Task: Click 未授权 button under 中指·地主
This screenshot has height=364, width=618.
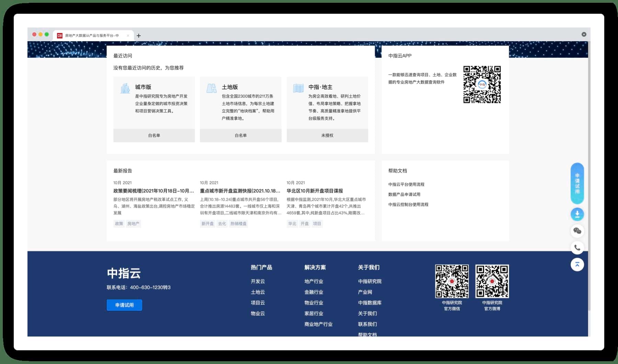Action: pos(327,135)
